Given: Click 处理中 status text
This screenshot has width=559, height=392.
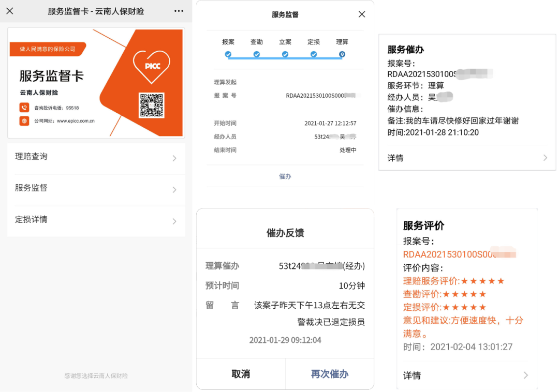Looking at the screenshot, I should [x=348, y=150].
